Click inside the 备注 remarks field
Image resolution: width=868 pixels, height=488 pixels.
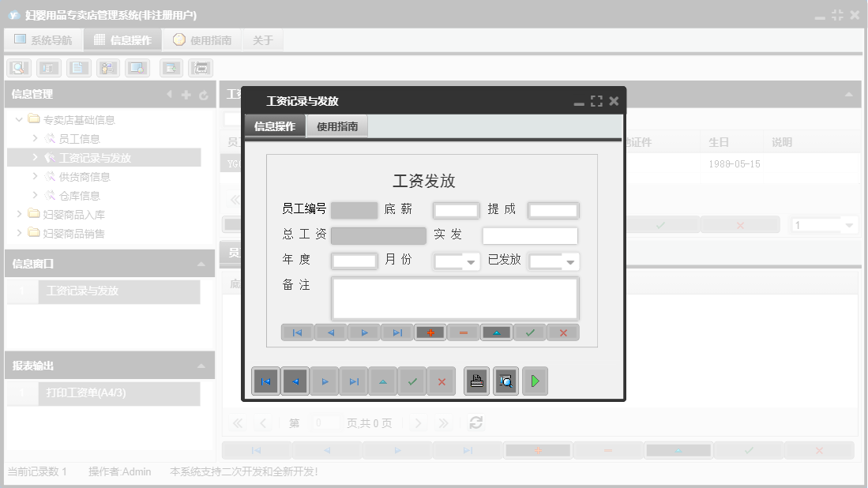click(456, 298)
